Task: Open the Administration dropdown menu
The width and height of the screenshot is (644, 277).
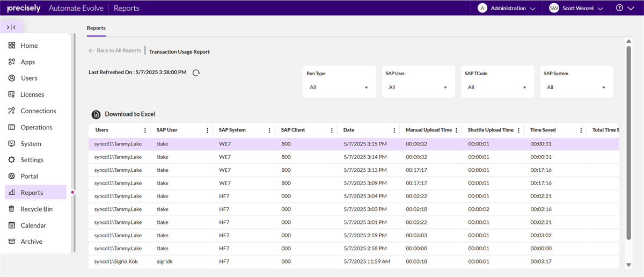Action: (507, 8)
